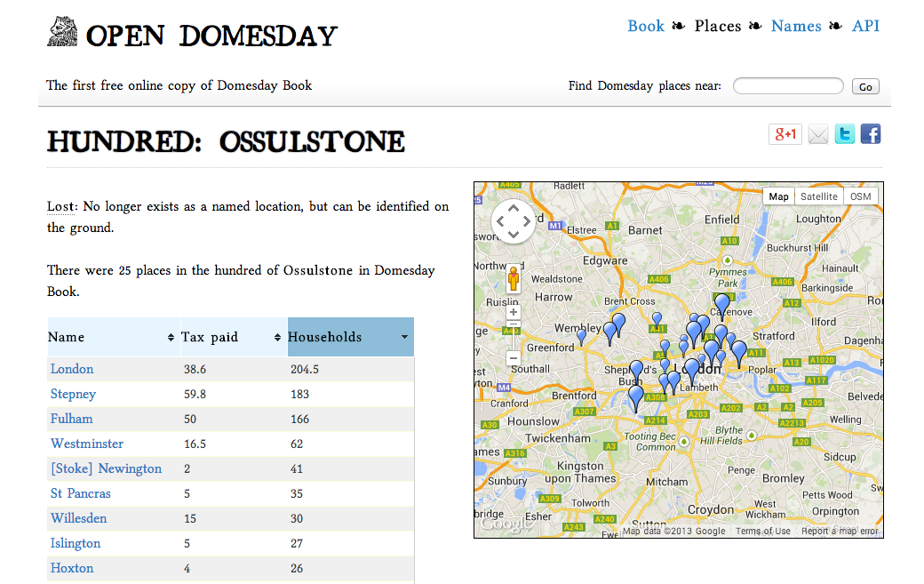The width and height of the screenshot is (924, 584).
Task: Select Fulham households value 166
Action: tap(300, 419)
